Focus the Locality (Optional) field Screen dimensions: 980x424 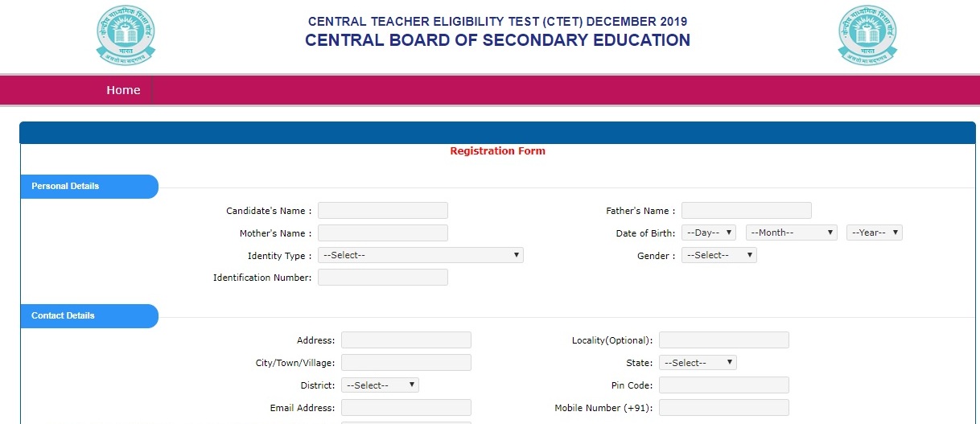pyautogui.click(x=724, y=340)
